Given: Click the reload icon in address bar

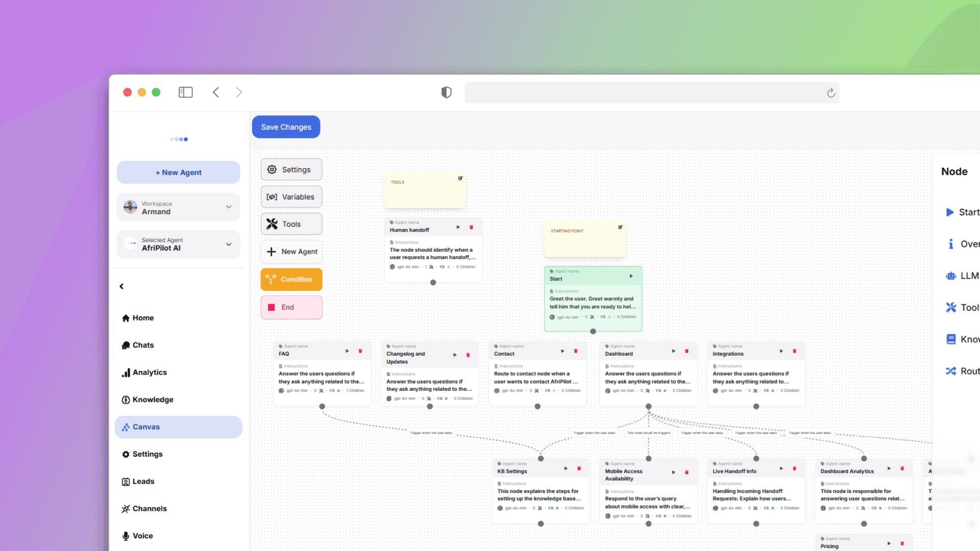Looking at the screenshot, I should (x=830, y=93).
